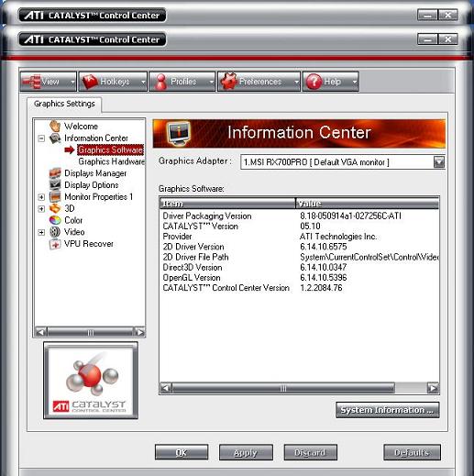Click the Direct3D Version row

click(x=299, y=268)
